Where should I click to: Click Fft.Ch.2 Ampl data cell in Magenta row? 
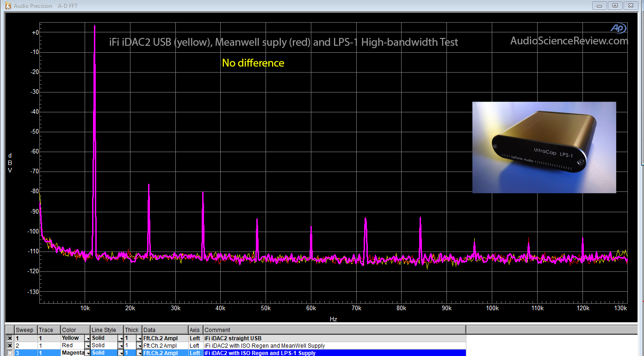coord(165,353)
